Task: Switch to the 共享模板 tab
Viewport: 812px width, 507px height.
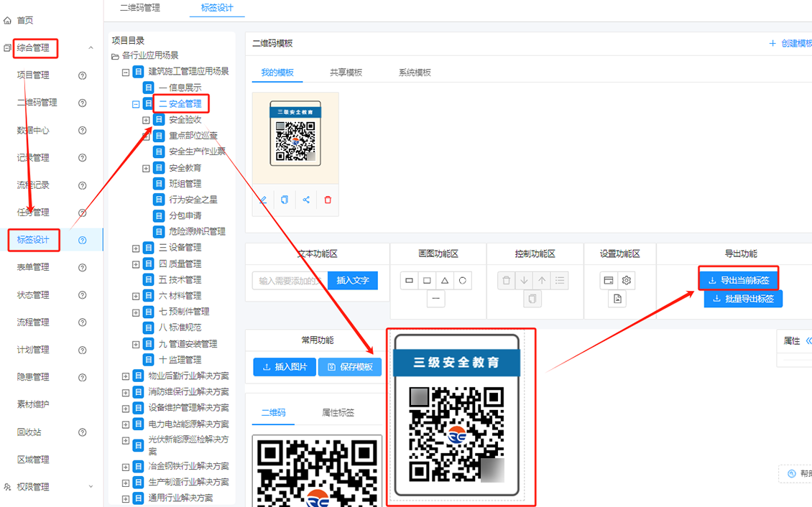Action: click(x=346, y=73)
